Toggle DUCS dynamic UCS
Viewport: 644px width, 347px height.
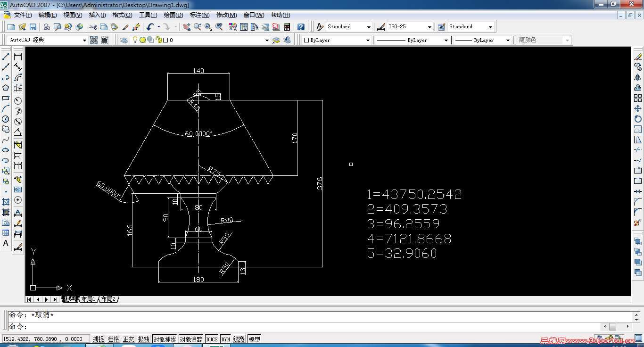click(212, 339)
